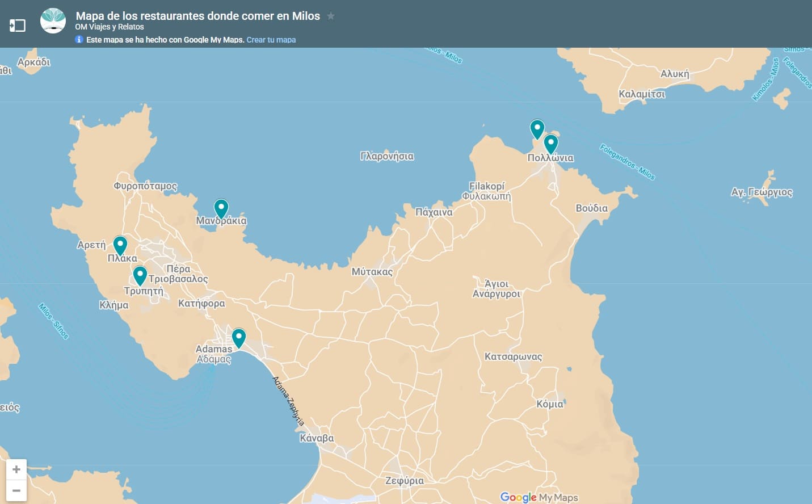Click the Αγ. Γεώργιος island label
The height and width of the screenshot is (504, 812).
pos(762,192)
